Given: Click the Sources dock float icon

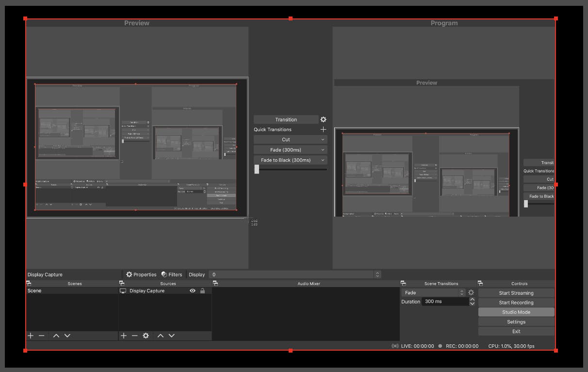Looking at the screenshot, I should coord(122,283).
